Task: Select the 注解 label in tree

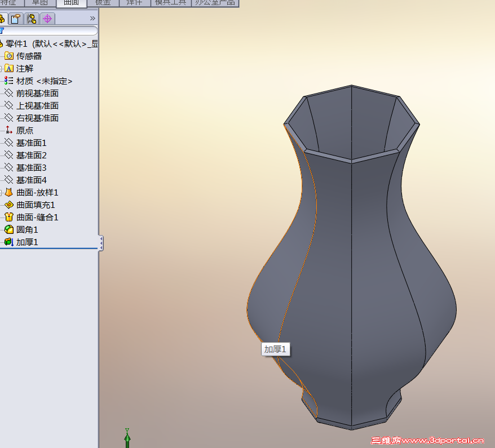Action: pos(25,68)
